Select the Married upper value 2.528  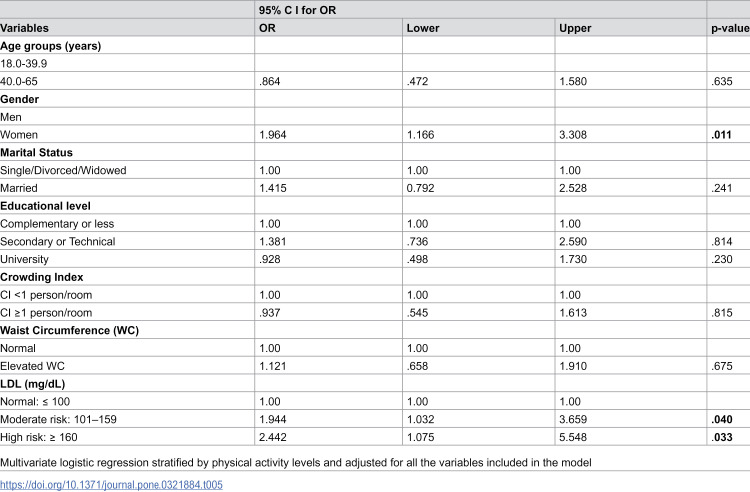[x=573, y=188]
